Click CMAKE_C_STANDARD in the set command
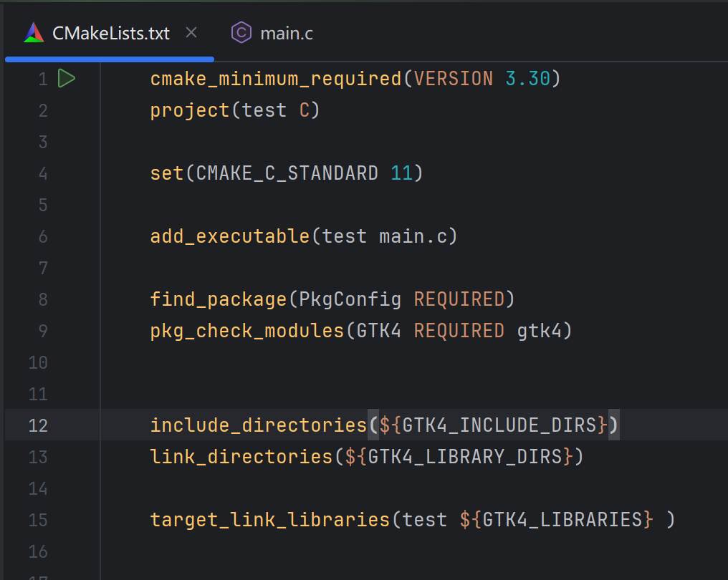 pos(287,173)
